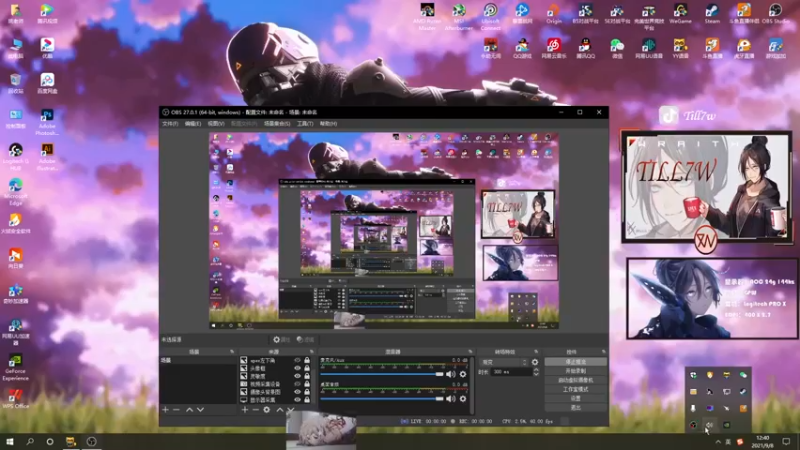Viewport: 800px width, 450px height.
Task: Open GeForce Experience desktop icon
Action: pyautogui.click(x=15, y=367)
